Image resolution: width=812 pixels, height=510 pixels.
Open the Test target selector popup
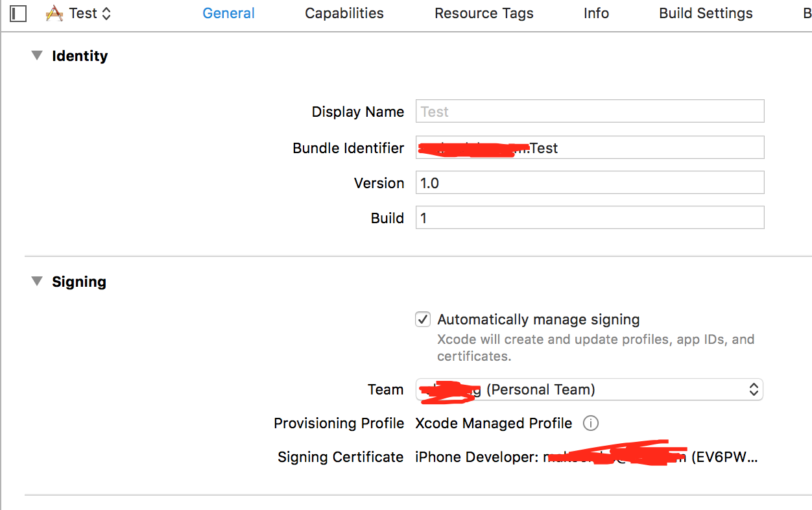90,13
